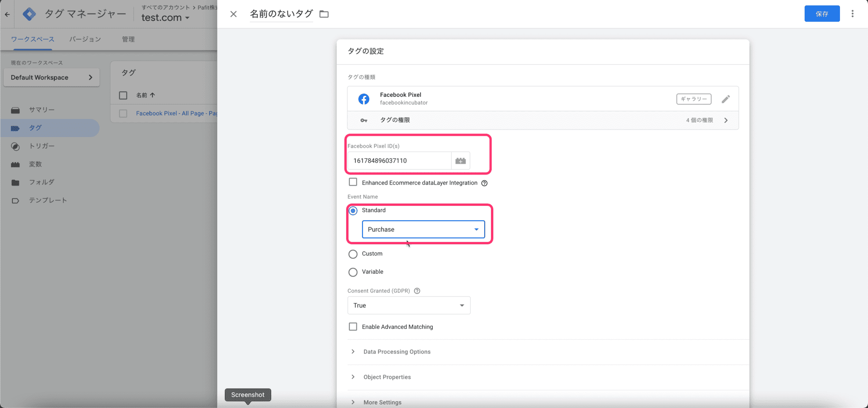Expand the タグの権限 permissions row
868x408 pixels.
coord(543,120)
